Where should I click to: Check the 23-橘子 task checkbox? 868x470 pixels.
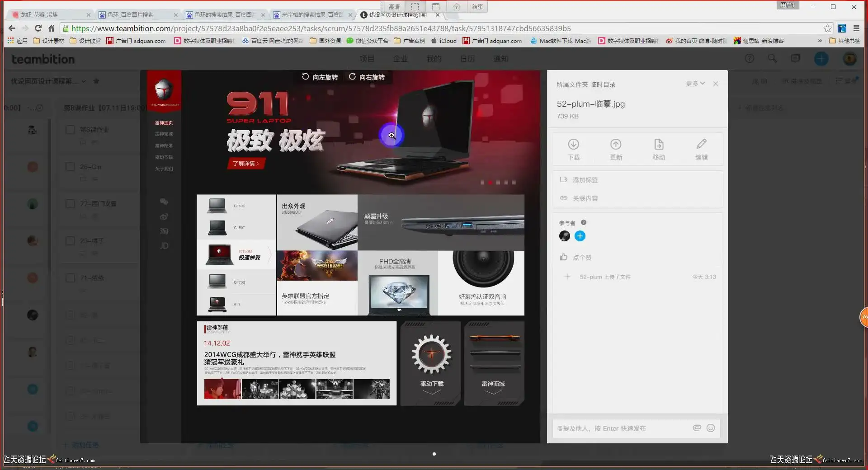pyautogui.click(x=70, y=241)
